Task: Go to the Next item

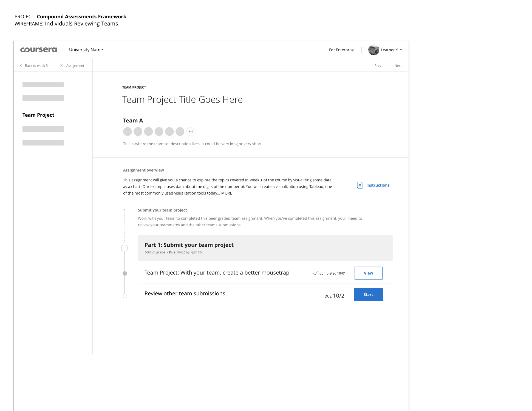Action: point(398,65)
